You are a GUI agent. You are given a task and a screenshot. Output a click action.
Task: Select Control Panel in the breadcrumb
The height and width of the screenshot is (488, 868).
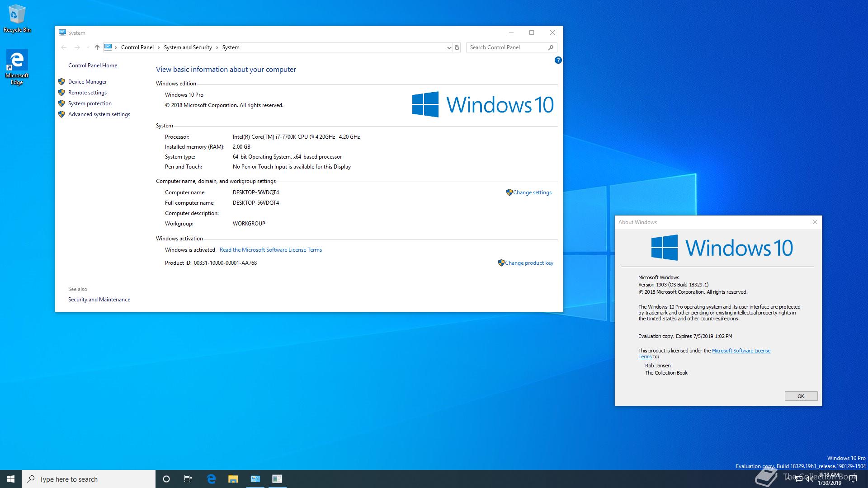[x=137, y=47]
